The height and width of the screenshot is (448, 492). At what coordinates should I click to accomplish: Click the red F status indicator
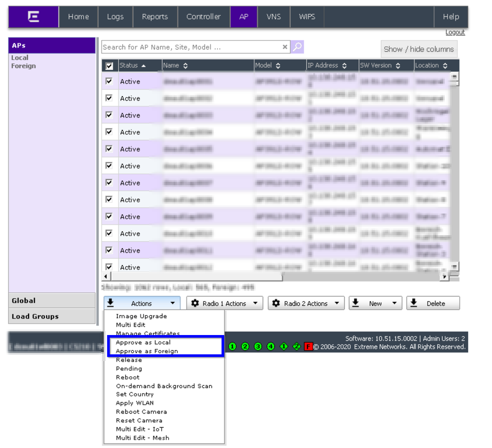(x=308, y=346)
